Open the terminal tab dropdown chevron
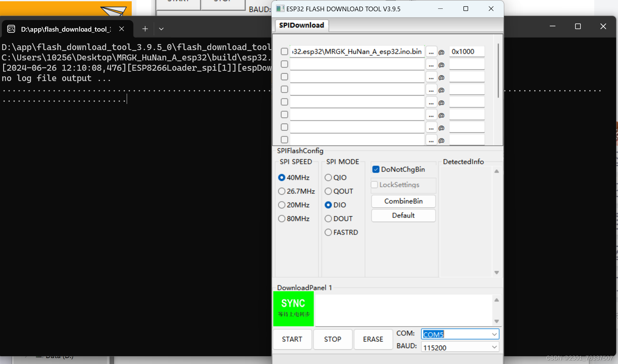Screen dimensions: 618x364 click(161, 28)
